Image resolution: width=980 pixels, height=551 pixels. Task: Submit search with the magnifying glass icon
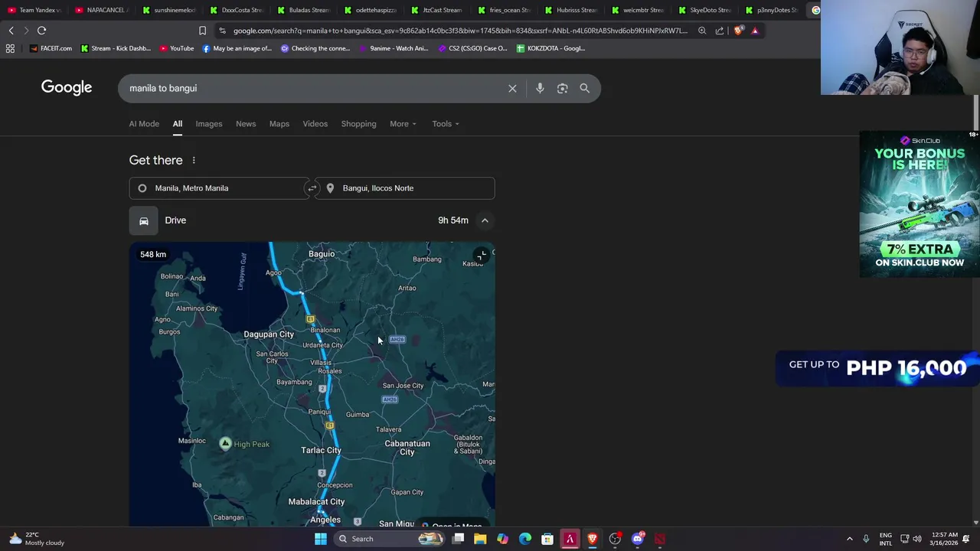[x=585, y=88]
